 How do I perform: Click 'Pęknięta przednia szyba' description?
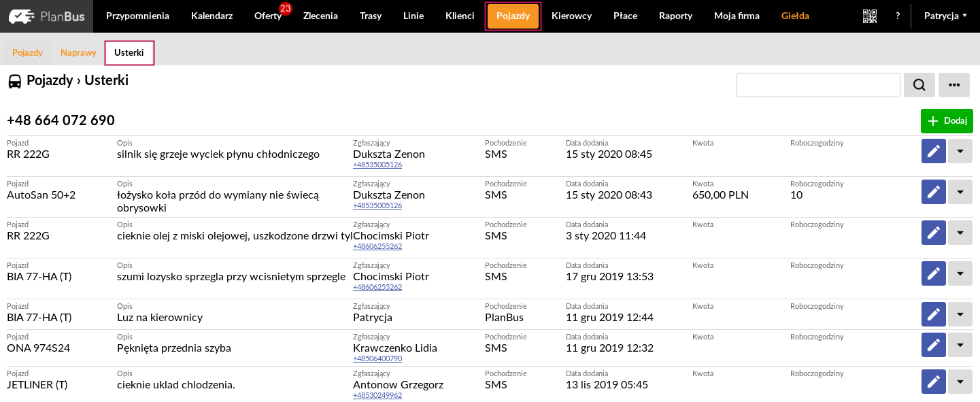174,348
